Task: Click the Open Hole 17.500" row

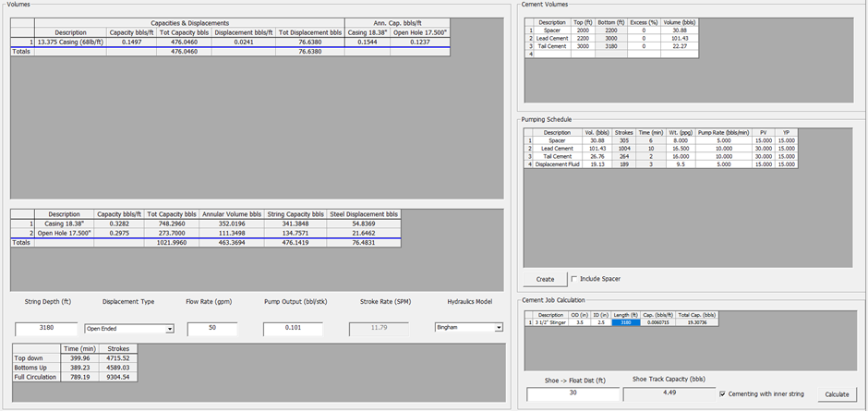Action: coord(64,232)
